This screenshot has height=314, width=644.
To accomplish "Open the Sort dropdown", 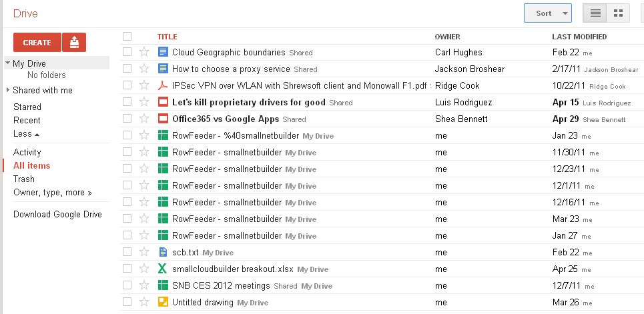I will click(547, 13).
